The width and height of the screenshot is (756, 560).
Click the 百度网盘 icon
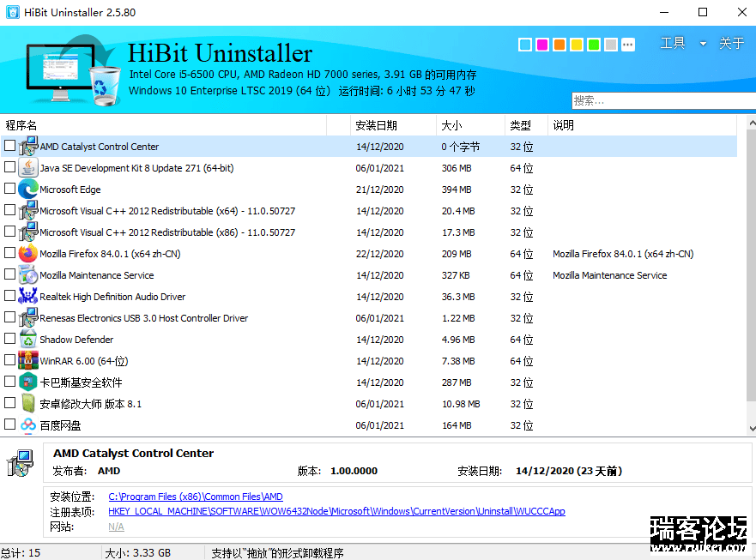coord(28,425)
